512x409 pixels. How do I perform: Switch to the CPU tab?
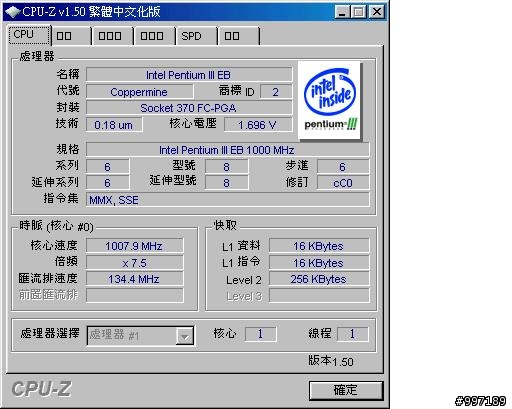tap(29, 35)
